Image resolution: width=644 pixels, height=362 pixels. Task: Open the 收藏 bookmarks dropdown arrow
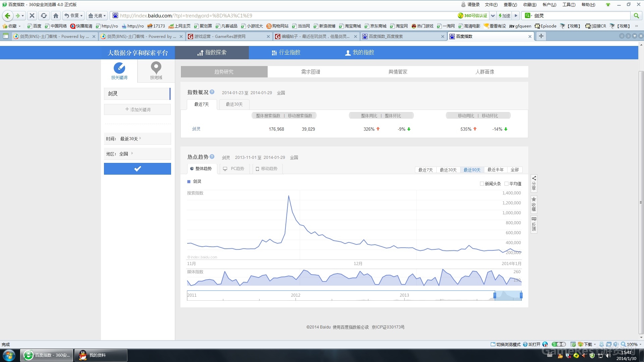[19, 26]
